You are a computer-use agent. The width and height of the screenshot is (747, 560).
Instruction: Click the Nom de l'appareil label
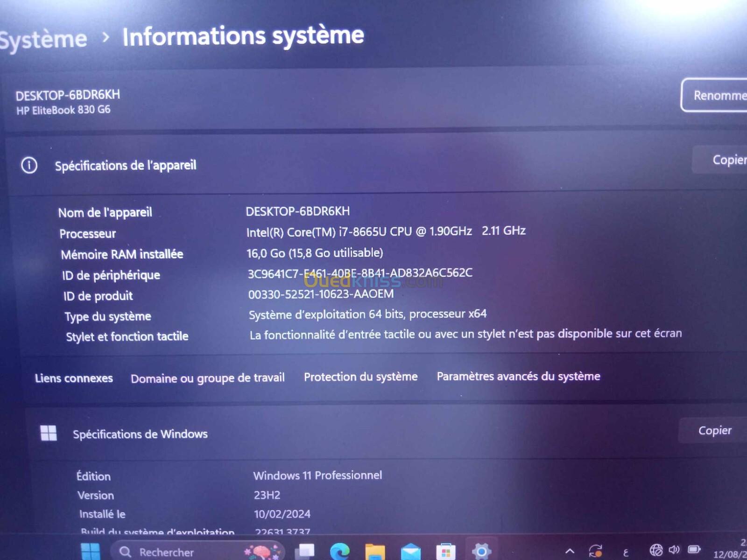tap(105, 213)
